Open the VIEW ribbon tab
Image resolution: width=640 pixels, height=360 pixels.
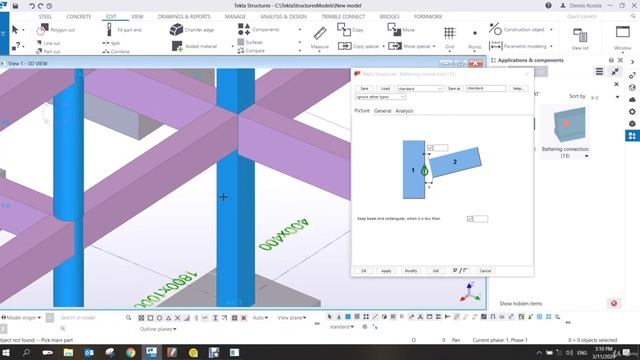click(x=137, y=16)
